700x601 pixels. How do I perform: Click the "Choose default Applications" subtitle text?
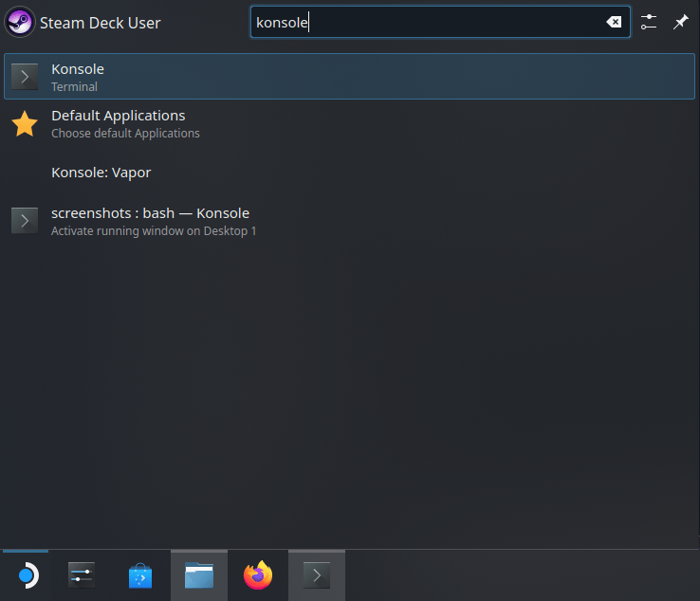pyautogui.click(x=125, y=134)
